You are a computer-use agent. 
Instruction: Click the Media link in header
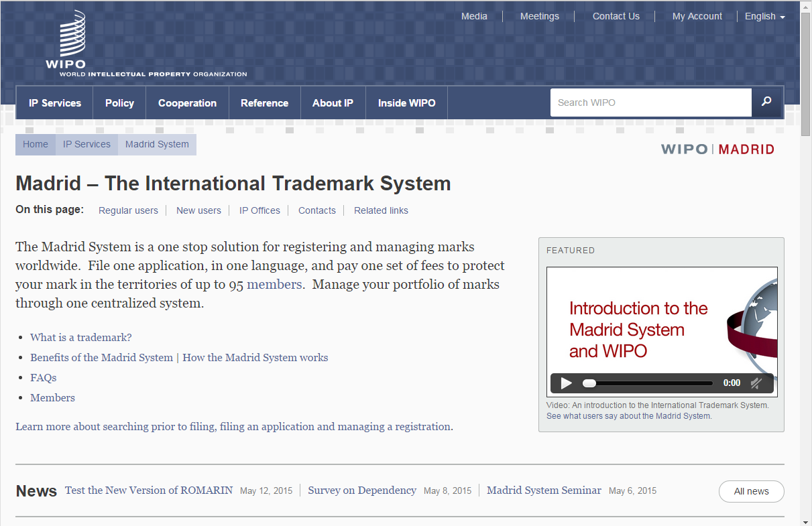(x=474, y=16)
